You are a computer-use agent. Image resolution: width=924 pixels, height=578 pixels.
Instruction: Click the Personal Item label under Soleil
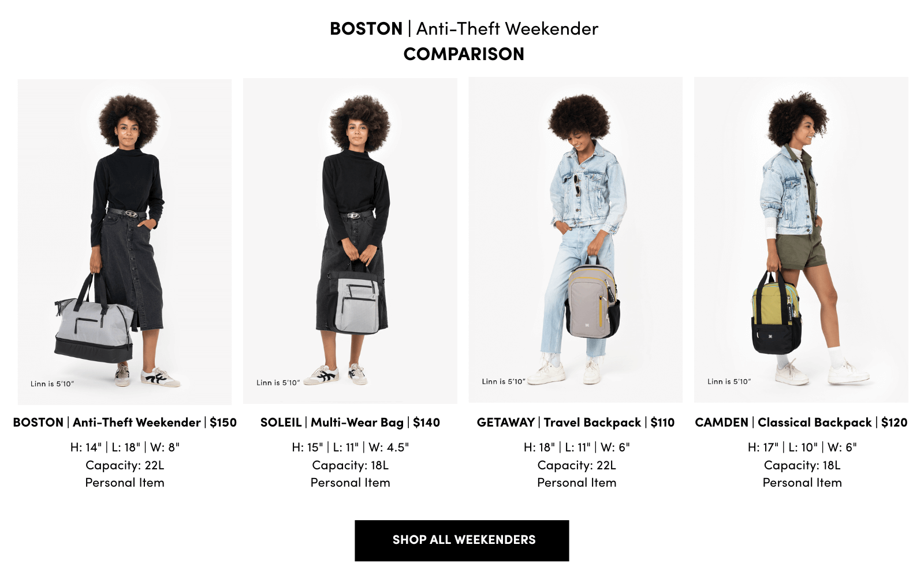pos(350,483)
